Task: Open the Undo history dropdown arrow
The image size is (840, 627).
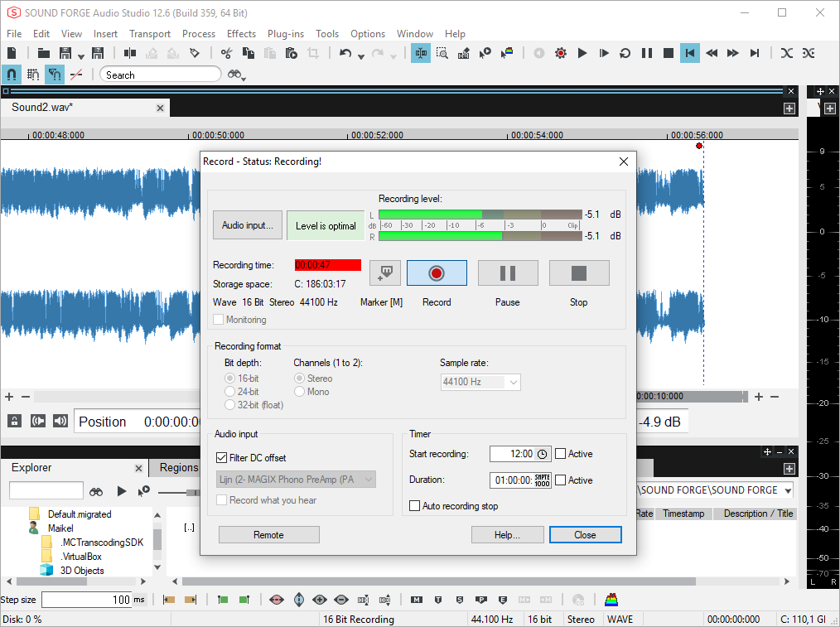Action: click(x=361, y=56)
